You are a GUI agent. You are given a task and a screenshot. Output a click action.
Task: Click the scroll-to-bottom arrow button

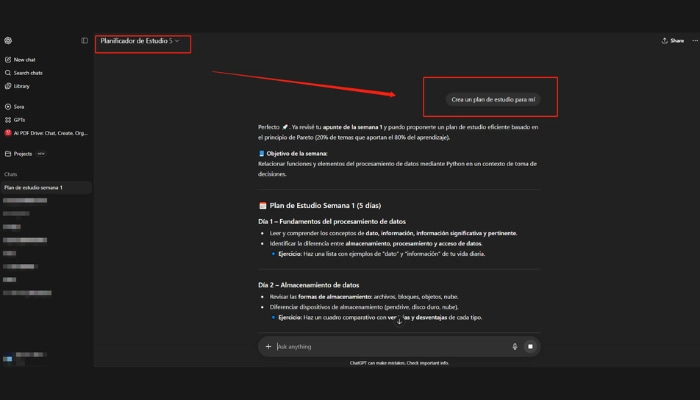point(399,321)
